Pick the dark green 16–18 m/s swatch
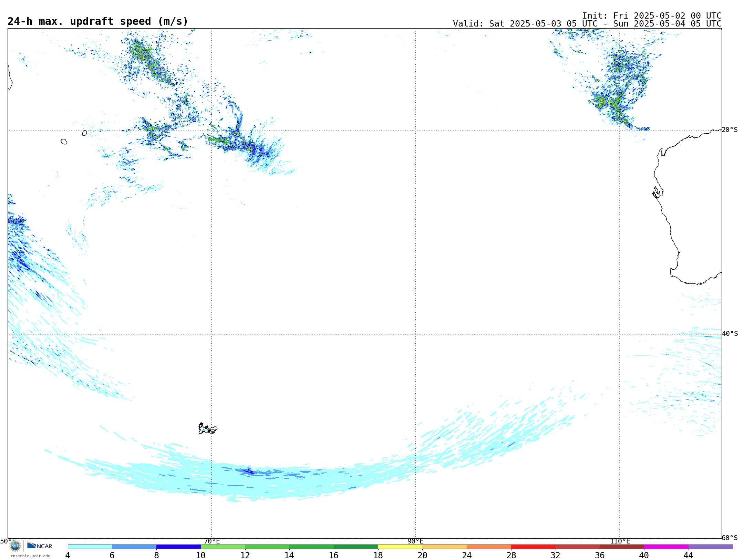The height and width of the screenshot is (560, 744). coord(356,547)
